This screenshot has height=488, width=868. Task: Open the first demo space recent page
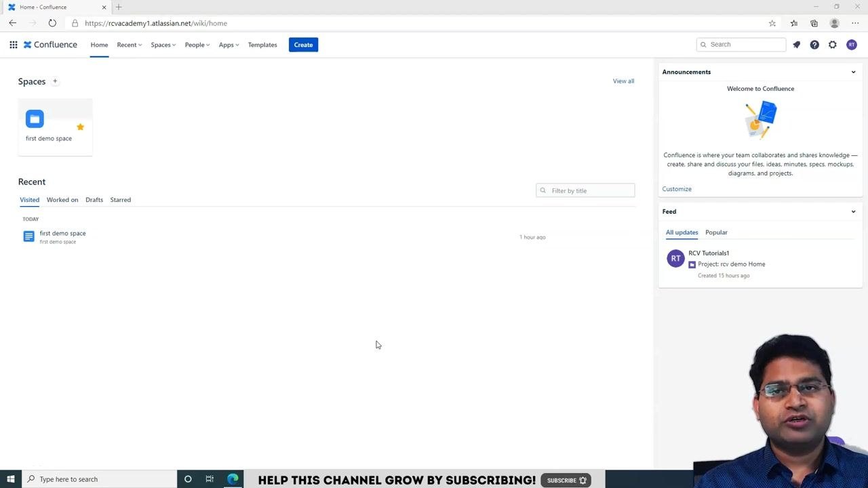tap(62, 233)
